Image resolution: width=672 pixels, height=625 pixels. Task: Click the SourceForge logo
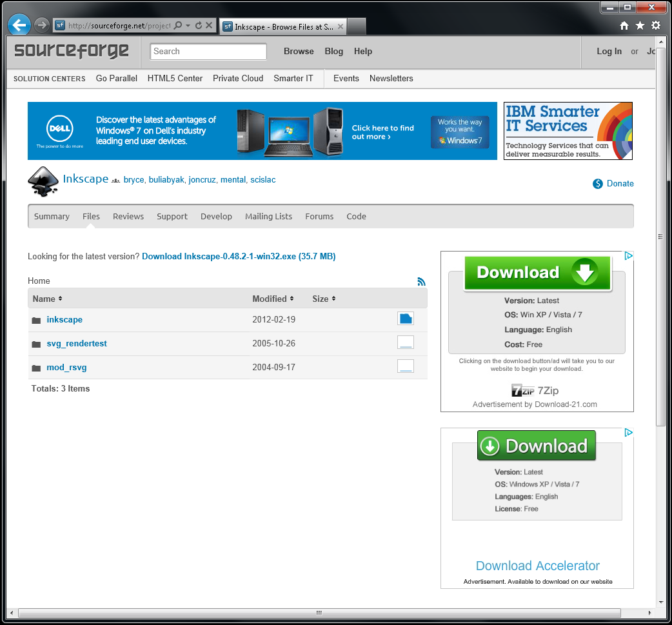tap(71, 50)
